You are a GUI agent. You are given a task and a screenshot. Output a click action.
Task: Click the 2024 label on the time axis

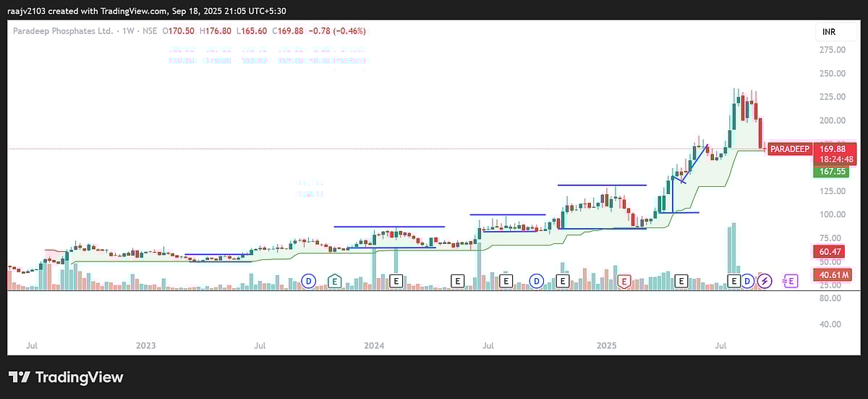click(x=374, y=346)
